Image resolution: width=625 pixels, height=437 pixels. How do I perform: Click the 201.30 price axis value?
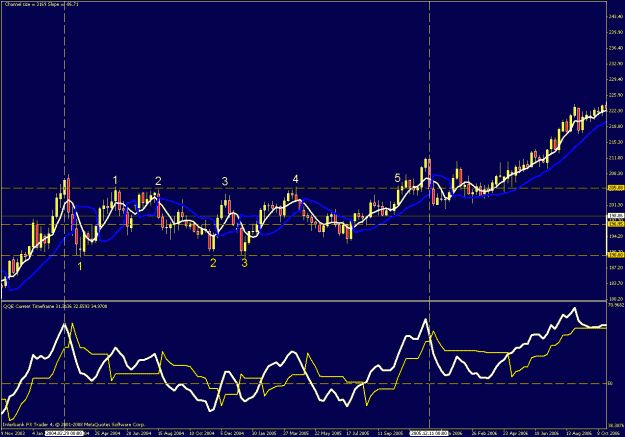coord(616,205)
